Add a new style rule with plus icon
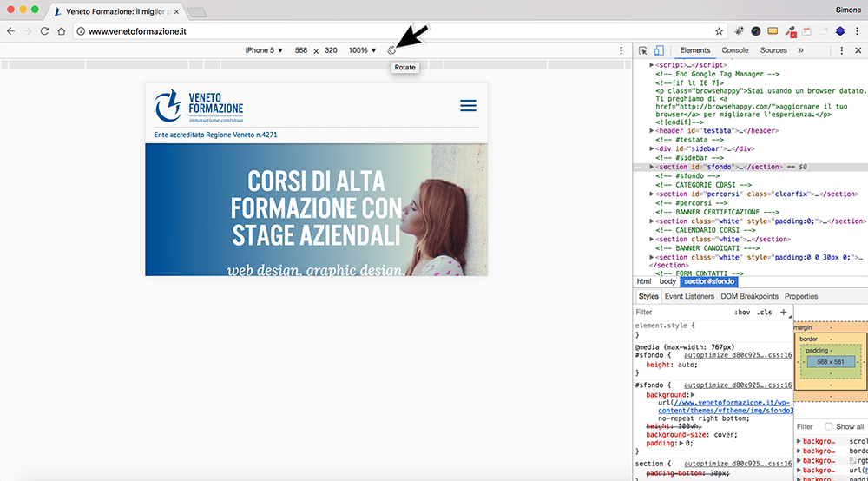 (x=783, y=313)
